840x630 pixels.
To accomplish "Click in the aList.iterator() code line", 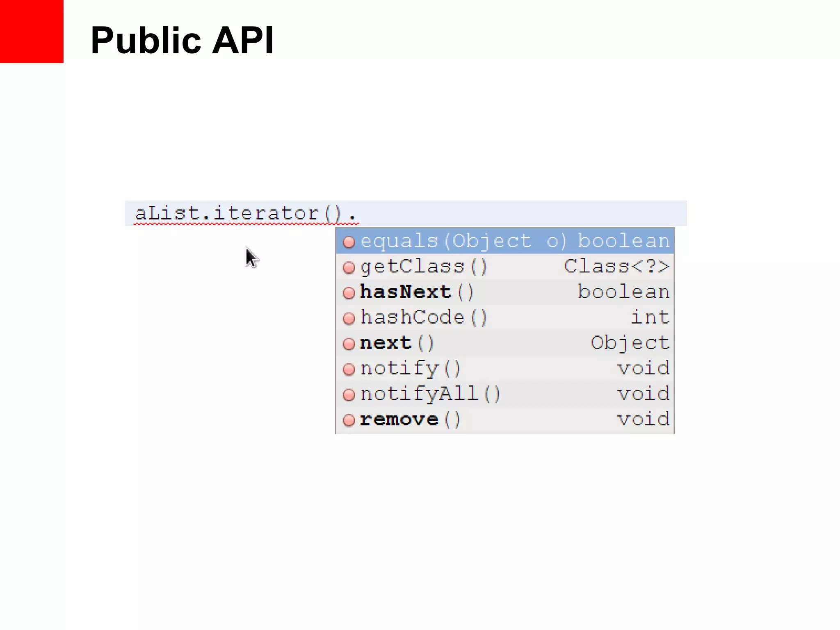I will click(x=246, y=213).
